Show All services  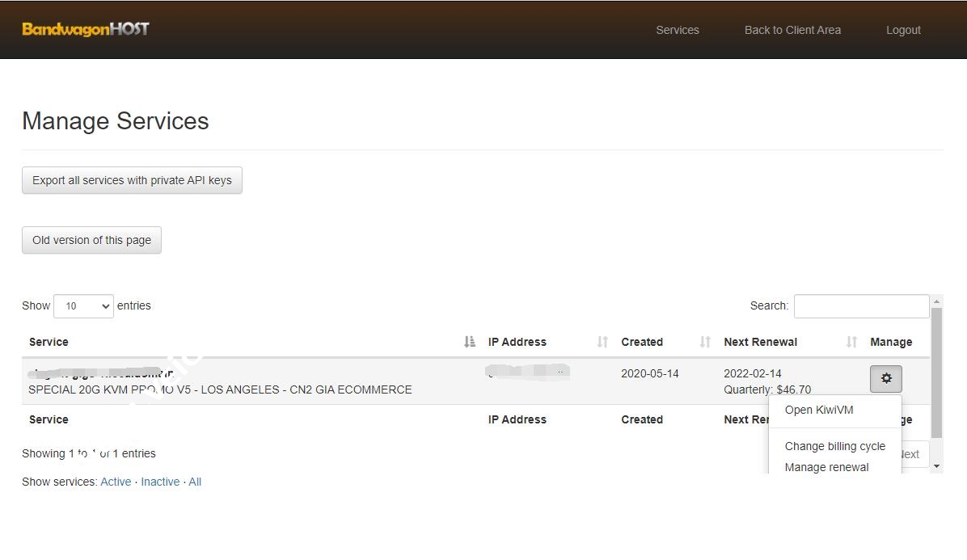[x=194, y=482]
